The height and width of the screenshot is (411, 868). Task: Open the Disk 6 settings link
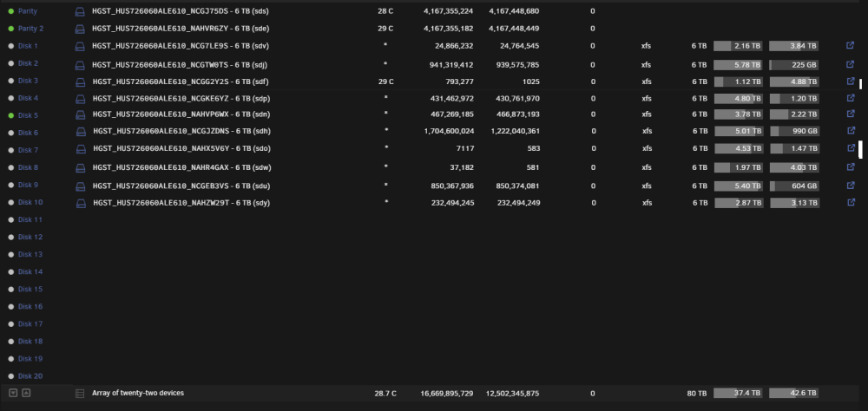29,133
